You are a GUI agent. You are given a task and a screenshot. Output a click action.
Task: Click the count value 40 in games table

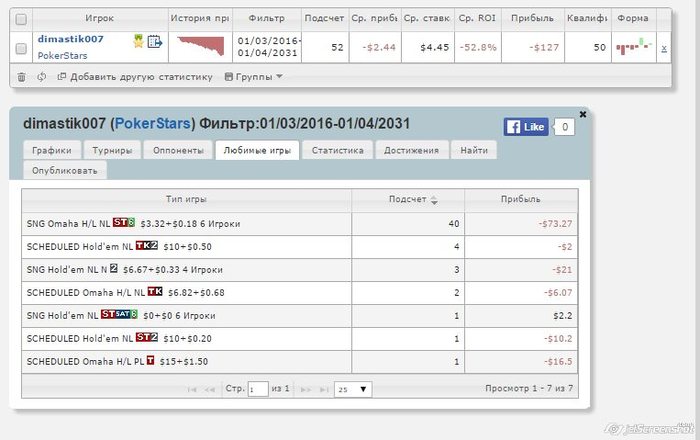pyautogui.click(x=454, y=224)
